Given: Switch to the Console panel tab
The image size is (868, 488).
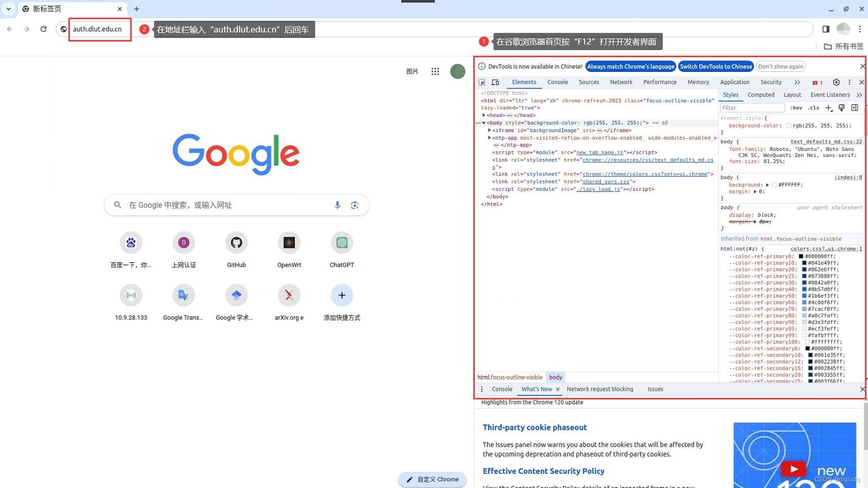Looking at the screenshot, I should 557,83.
